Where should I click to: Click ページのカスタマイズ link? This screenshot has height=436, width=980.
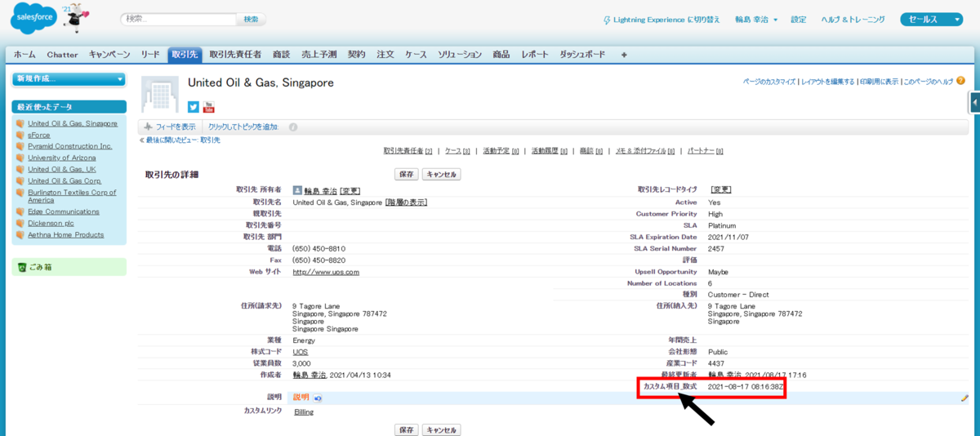(x=769, y=82)
